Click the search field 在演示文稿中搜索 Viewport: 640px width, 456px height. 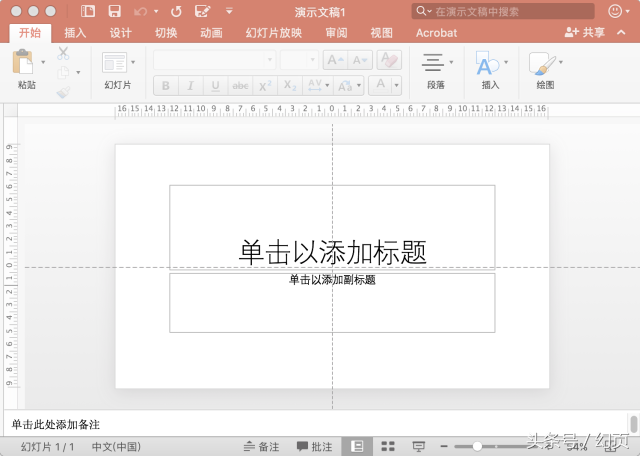503,11
